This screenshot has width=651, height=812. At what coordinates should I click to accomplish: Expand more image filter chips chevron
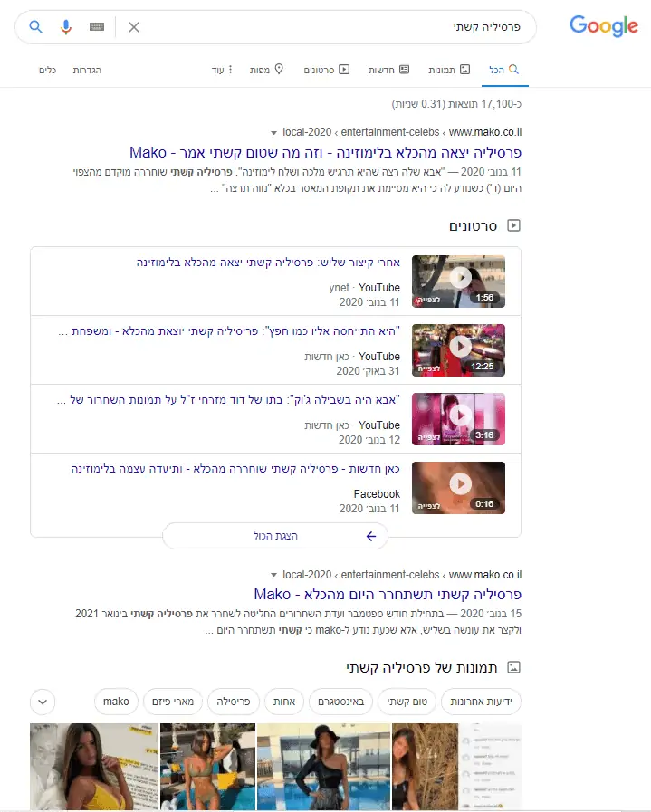click(x=43, y=702)
